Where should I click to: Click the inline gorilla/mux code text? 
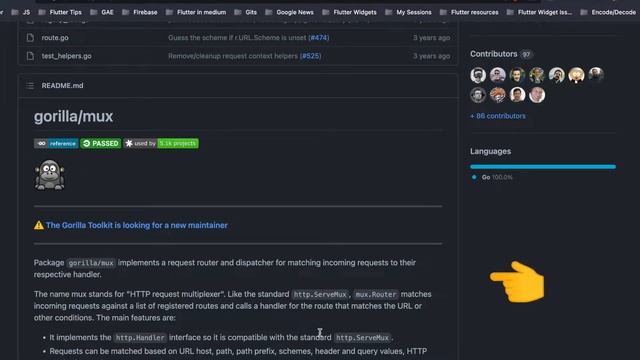point(91,263)
